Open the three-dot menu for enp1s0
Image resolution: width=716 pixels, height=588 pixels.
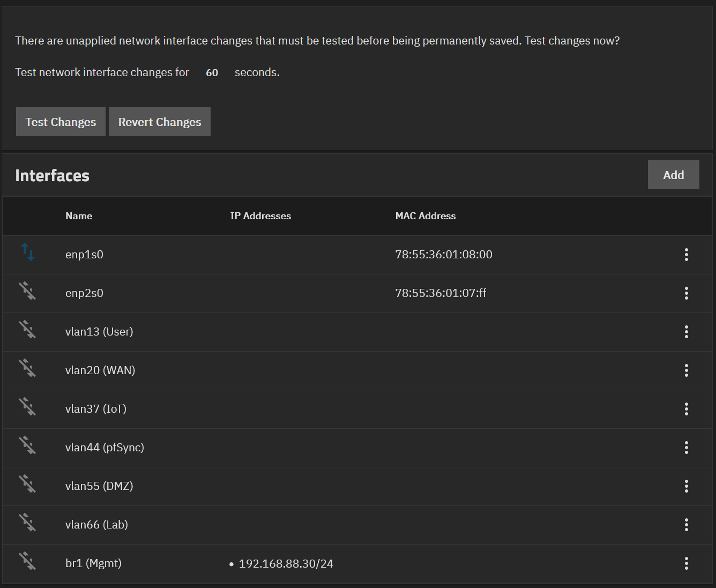click(686, 255)
